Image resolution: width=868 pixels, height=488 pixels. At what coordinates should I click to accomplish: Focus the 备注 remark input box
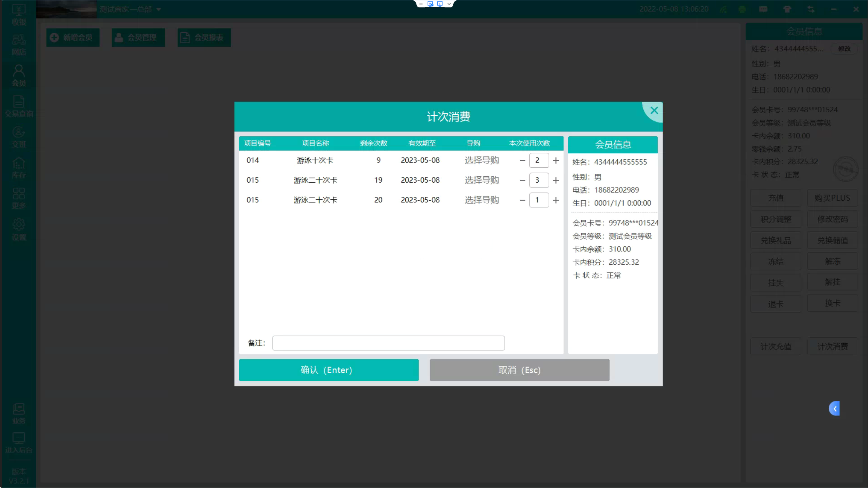coord(388,343)
